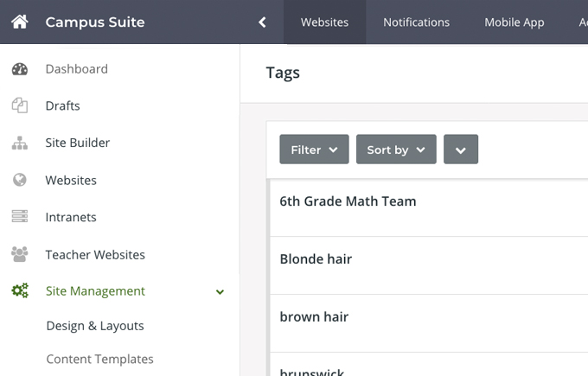The height and width of the screenshot is (376, 588).
Task: Switch to the Notifications tab
Action: [x=416, y=22]
